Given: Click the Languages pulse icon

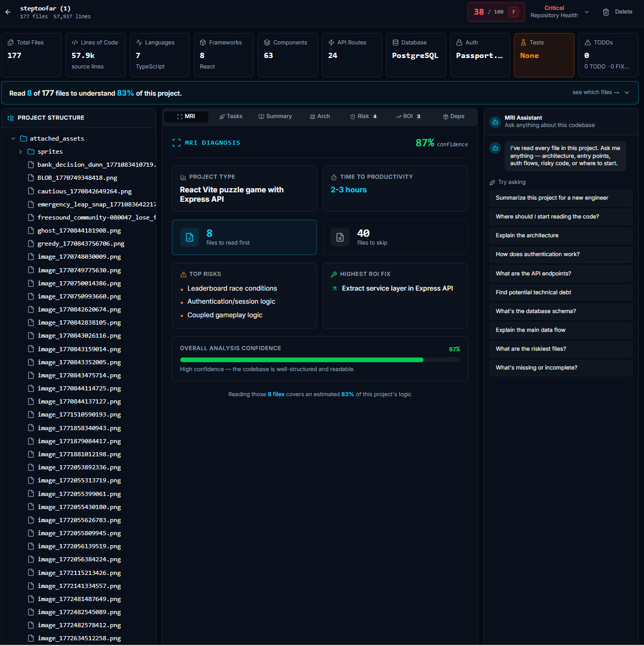Looking at the screenshot, I should (139, 42).
